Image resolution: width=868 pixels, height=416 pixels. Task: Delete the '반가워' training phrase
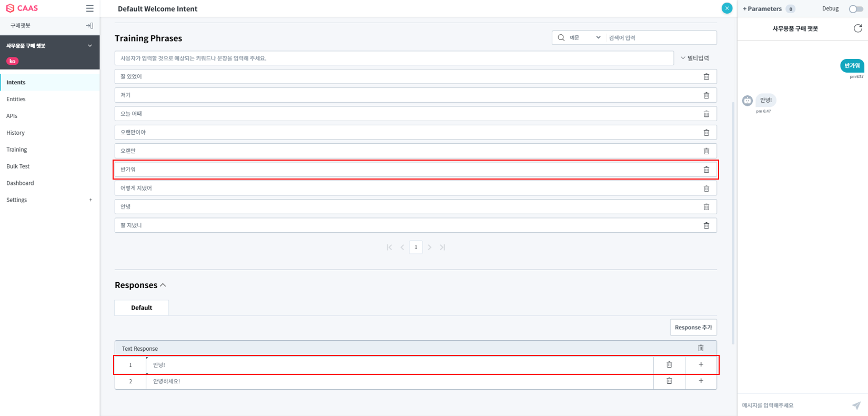point(706,170)
